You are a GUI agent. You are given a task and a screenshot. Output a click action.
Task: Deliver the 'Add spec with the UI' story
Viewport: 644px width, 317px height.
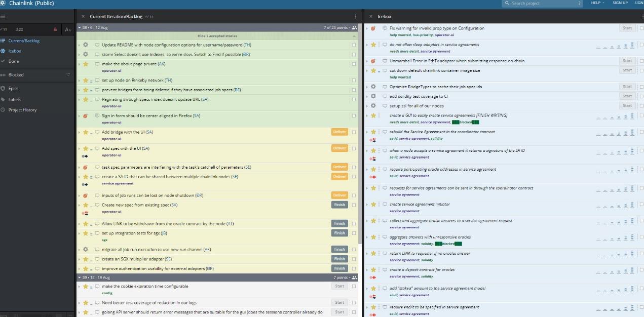coord(339,148)
